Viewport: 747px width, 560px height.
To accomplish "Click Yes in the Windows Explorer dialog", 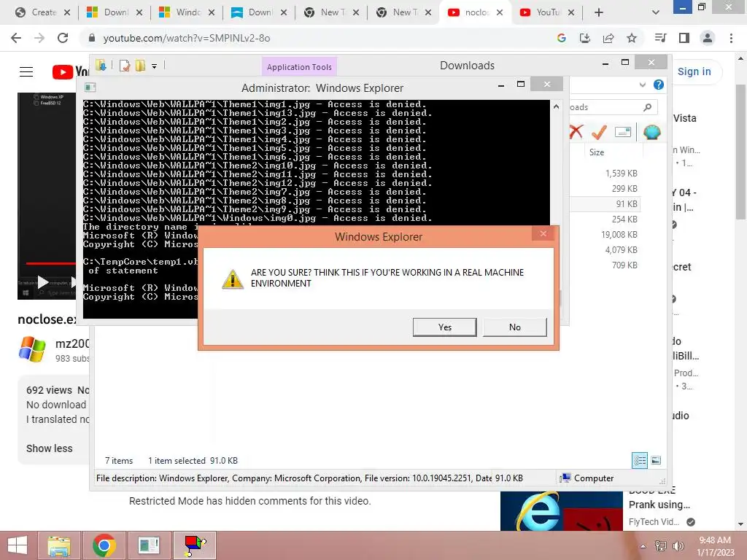I will coord(444,327).
